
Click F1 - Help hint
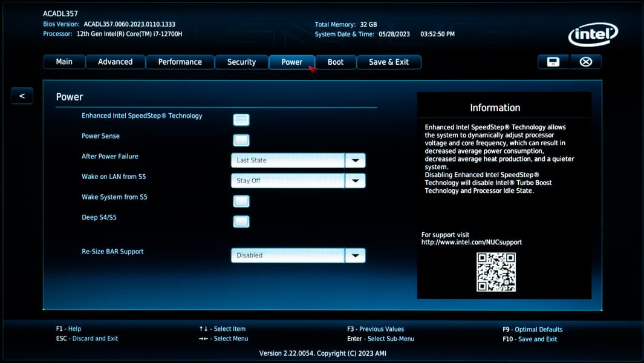click(68, 329)
